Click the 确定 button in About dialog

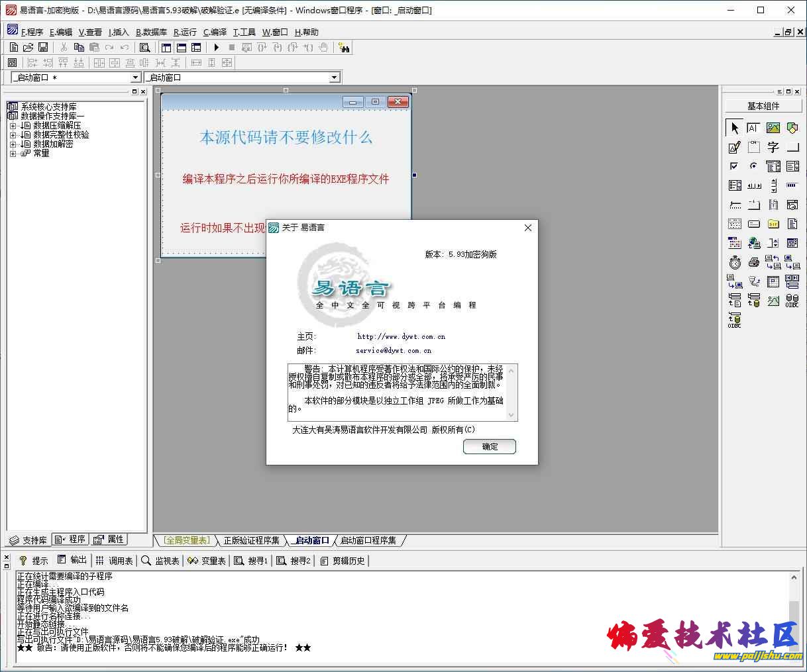pyautogui.click(x=489, y=446)
